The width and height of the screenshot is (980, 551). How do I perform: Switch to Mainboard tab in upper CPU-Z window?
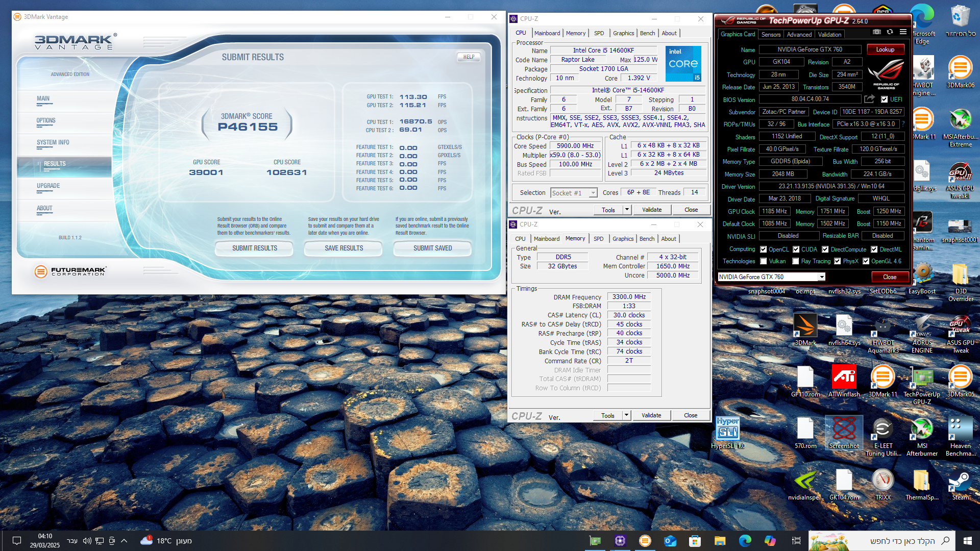(547, 33)
